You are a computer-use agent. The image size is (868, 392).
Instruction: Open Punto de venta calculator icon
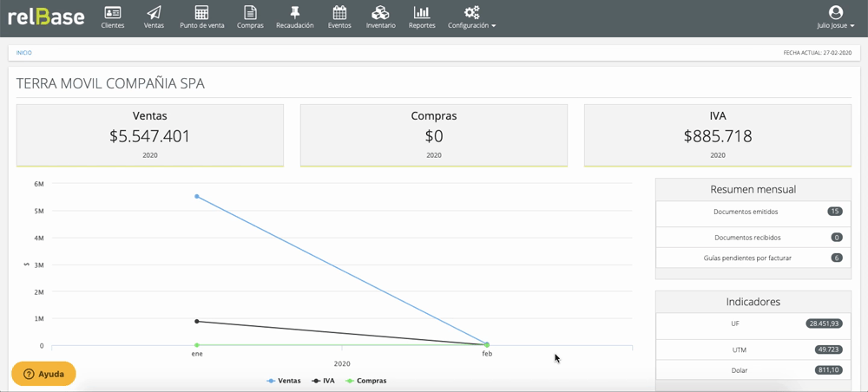(x=202, y=17)
